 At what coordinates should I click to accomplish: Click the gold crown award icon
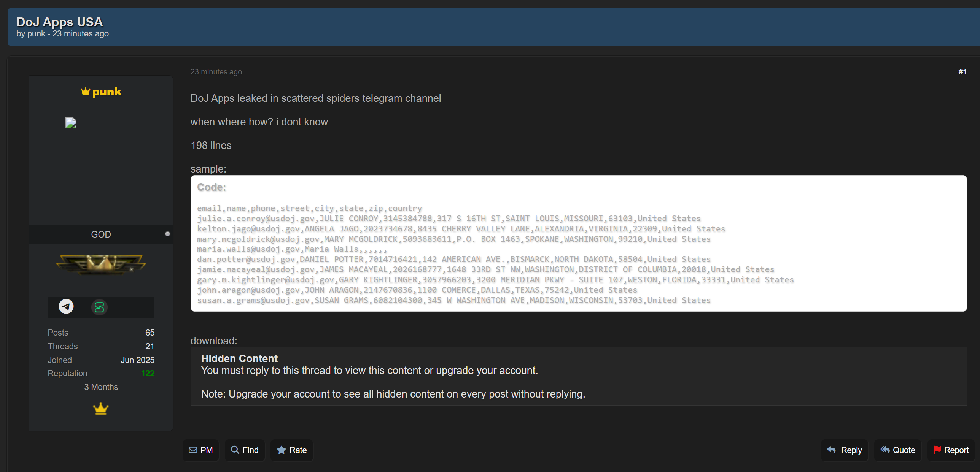click(x=101, y=409)
